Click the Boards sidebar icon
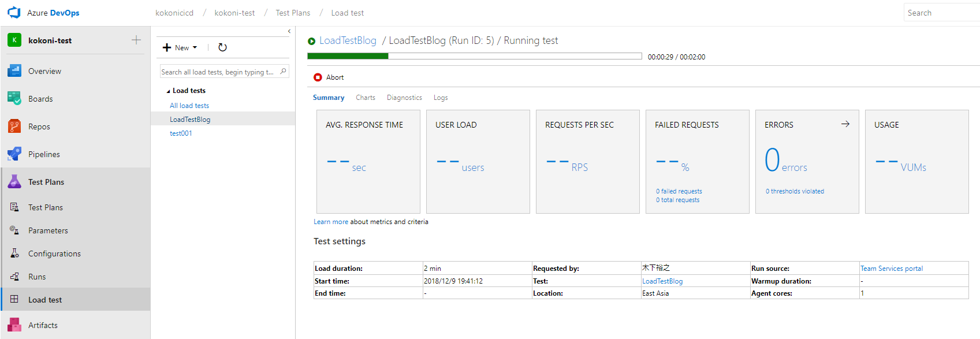 [x=14, y=99]
